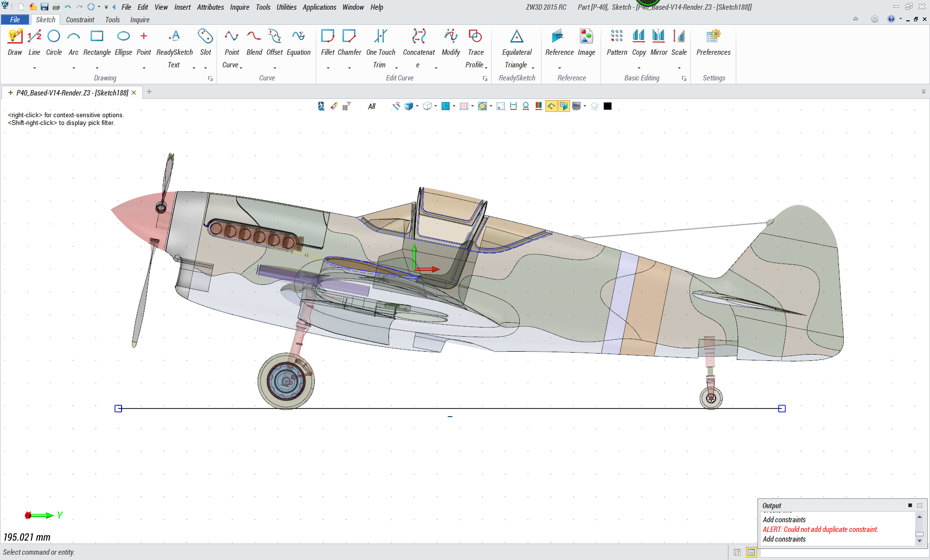The image size is (930, 560).
Task: Toggle the highlighted constraint display button
Action: coord(551,106)
